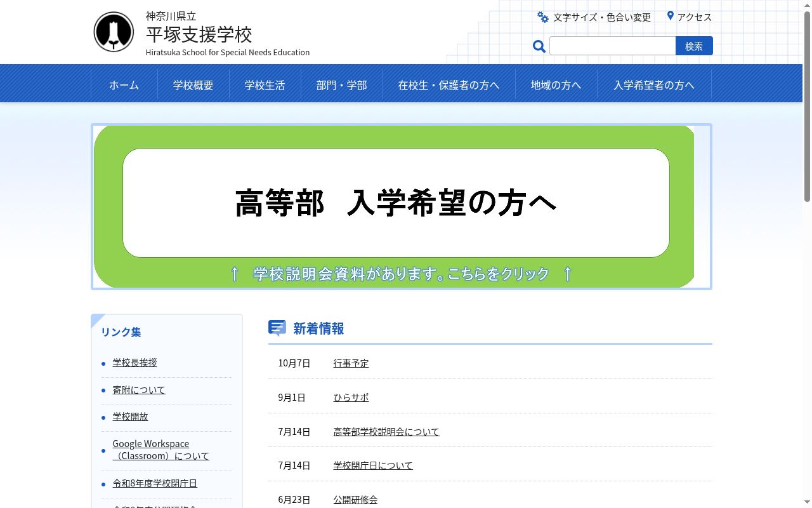Open 公開研修会 news link
Image resolution: width=812 pixels, height=508 pixels.
coord(355,500)
